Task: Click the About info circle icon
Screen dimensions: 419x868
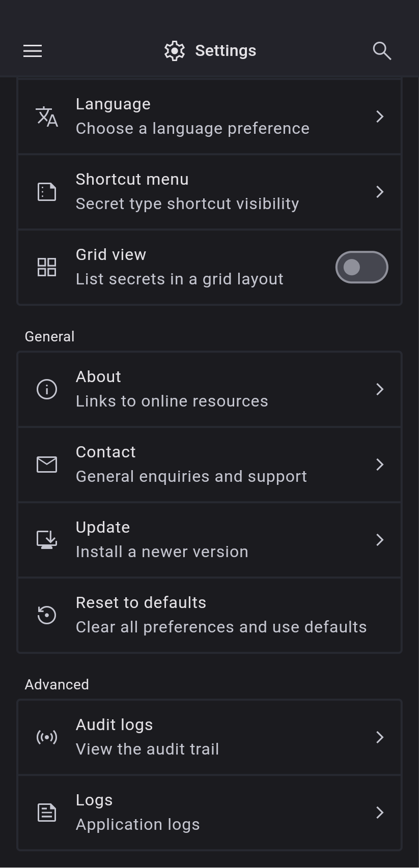Action: (47, 389)
